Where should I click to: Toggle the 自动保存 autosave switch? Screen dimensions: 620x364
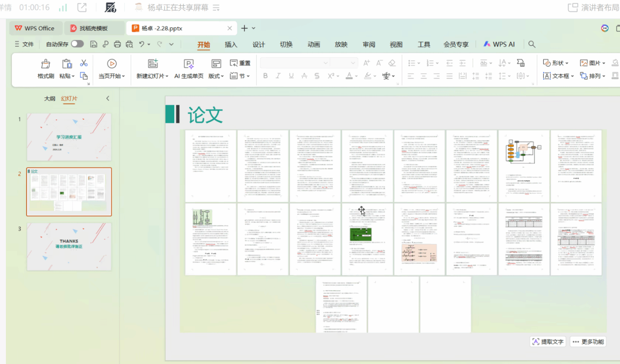coord(77,44)
